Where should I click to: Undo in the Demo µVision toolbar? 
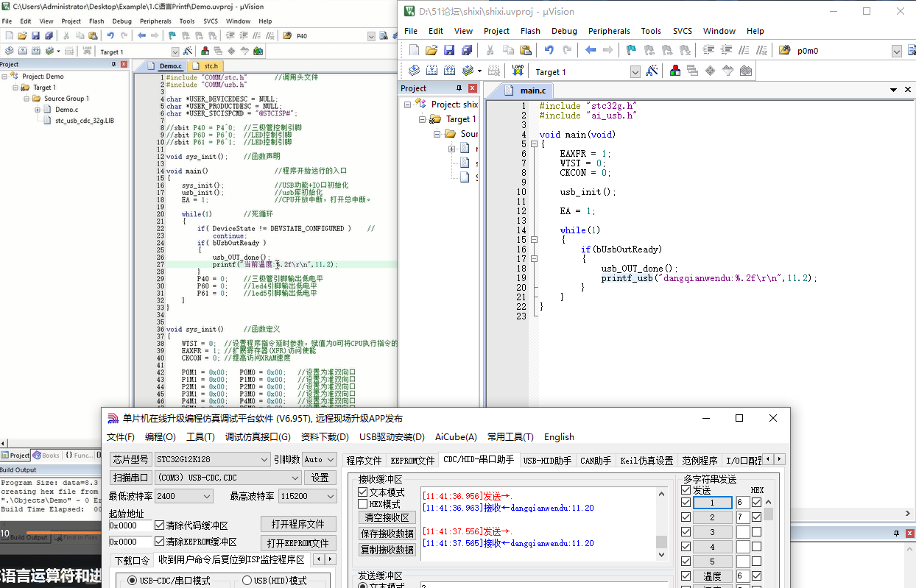pyautogui.click(x=110, y=35)
